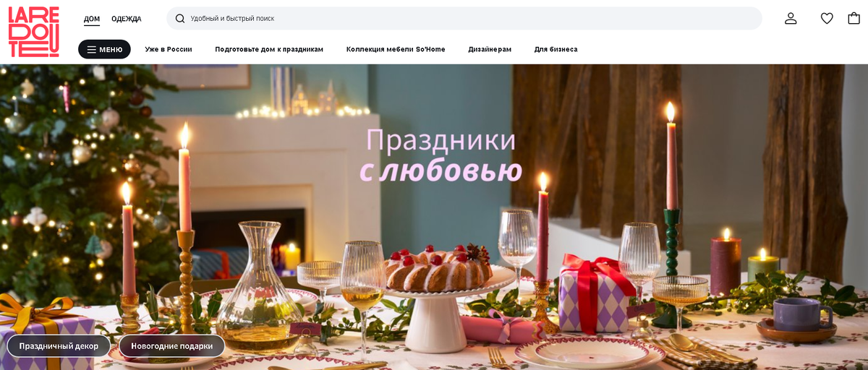Click the Новогодние подарки button
This screenshot has height=370, width=868.
pos(172,346)
